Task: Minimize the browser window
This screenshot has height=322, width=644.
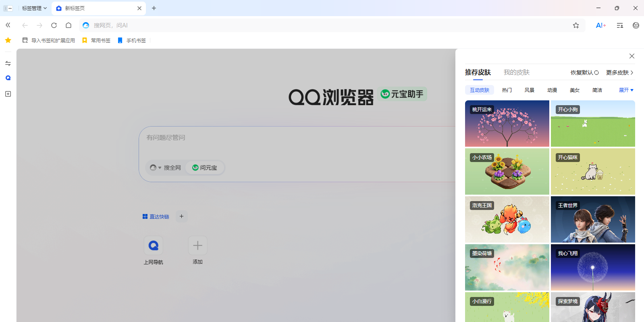Action: (598, 8)
